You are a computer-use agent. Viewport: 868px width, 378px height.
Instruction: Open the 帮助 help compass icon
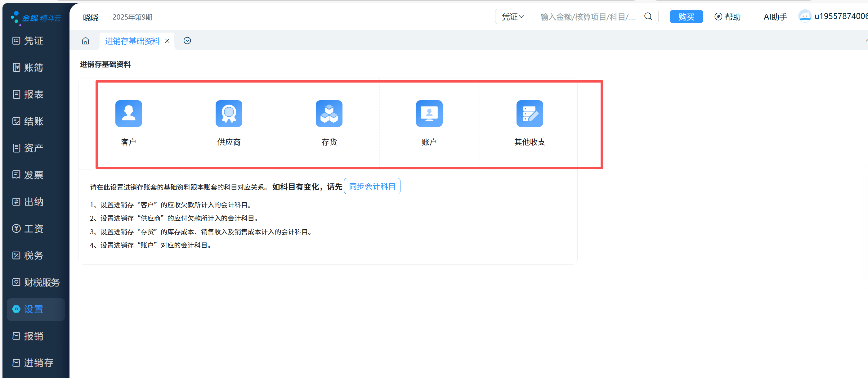tap(718, 17)
